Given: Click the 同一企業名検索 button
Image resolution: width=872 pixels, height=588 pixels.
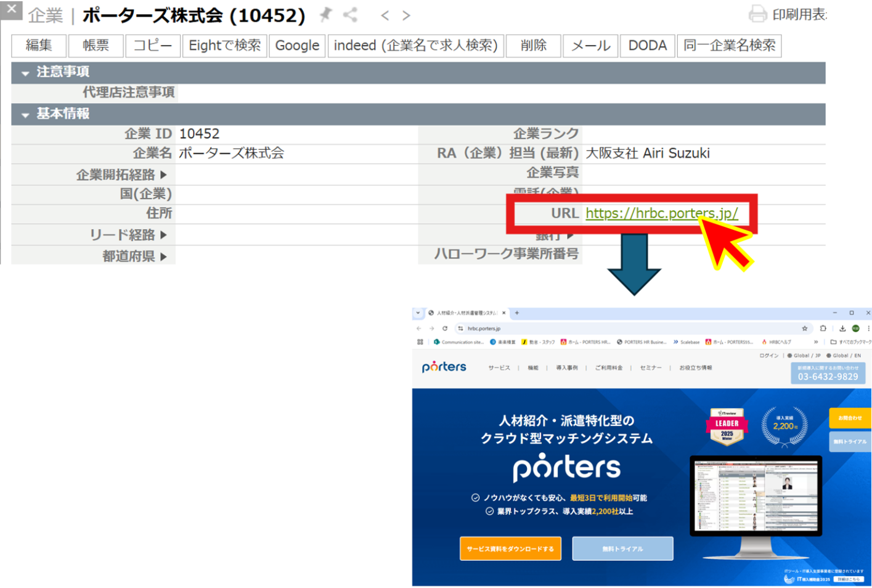Looking at the screenshot, I should tap(729, 46).
